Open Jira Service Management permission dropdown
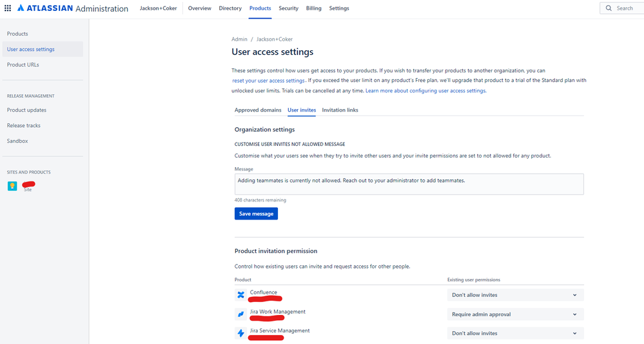The height and width of the screenshot is (344, 644). [516, 333]
